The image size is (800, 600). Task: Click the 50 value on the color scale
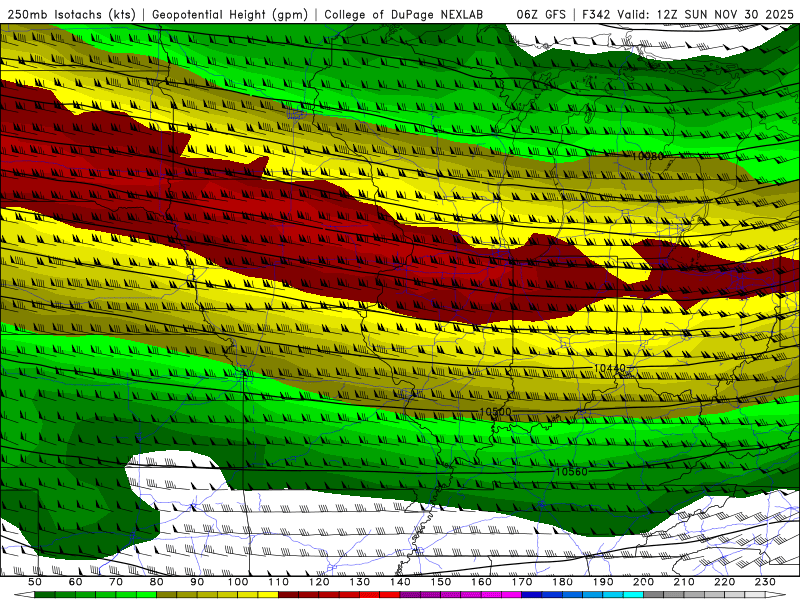tap(35, 582)
